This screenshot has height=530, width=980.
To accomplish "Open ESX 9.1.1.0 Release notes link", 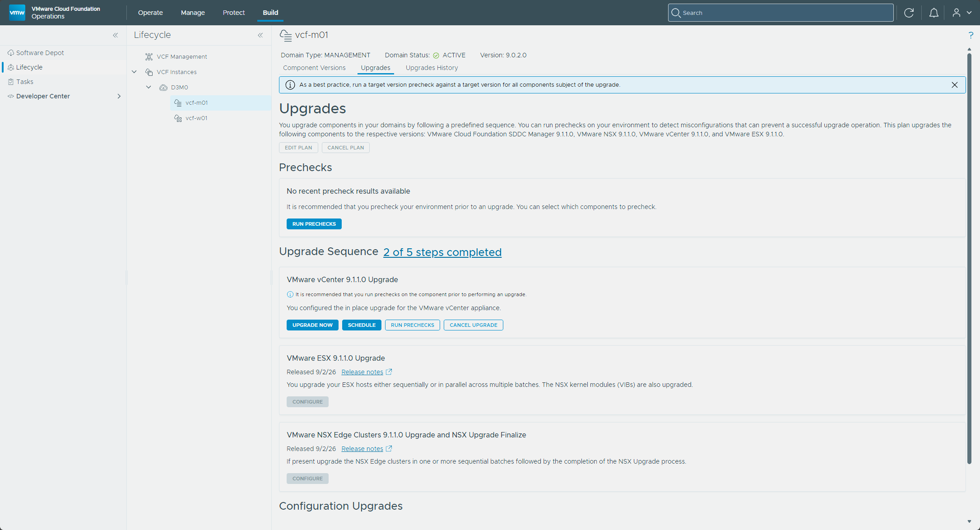I will (362, 372).
